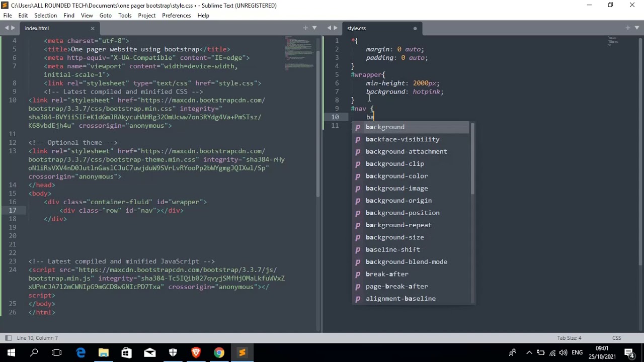
Task: Click unsaved dot on style.css tab
Action: pos(415,29)
